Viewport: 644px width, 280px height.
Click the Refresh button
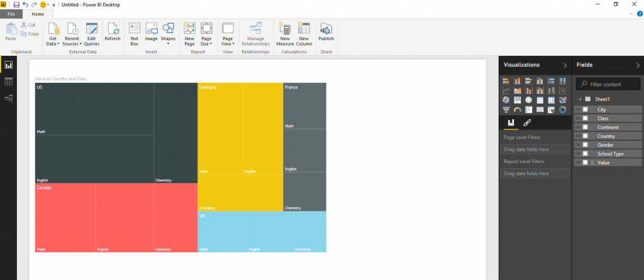(113, 31)
